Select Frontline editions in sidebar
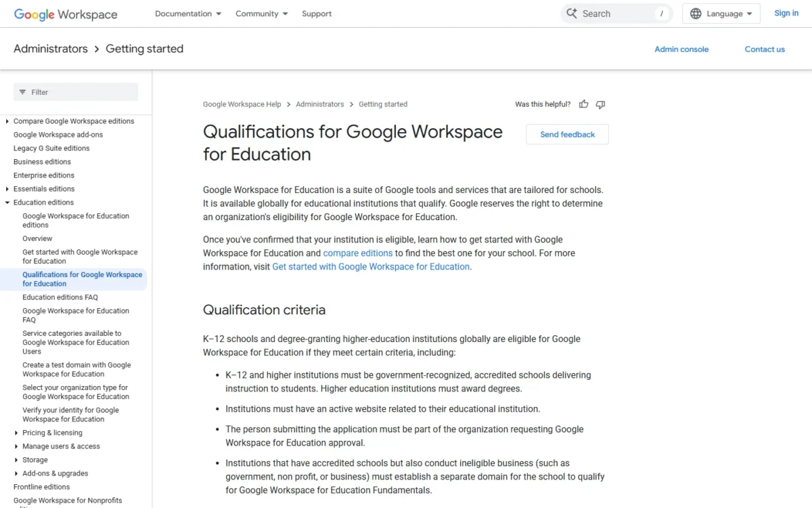Viewport: 812px width, 508px height. 41,487
